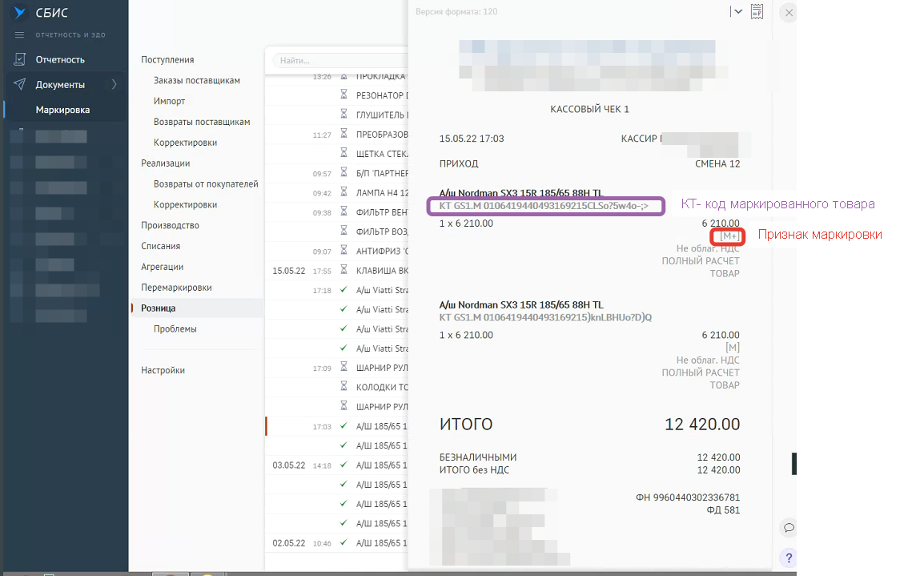Close the receipt panel with X
Image resolution: width=924 pixels, height=576 pixels.
tap(789, 13)
